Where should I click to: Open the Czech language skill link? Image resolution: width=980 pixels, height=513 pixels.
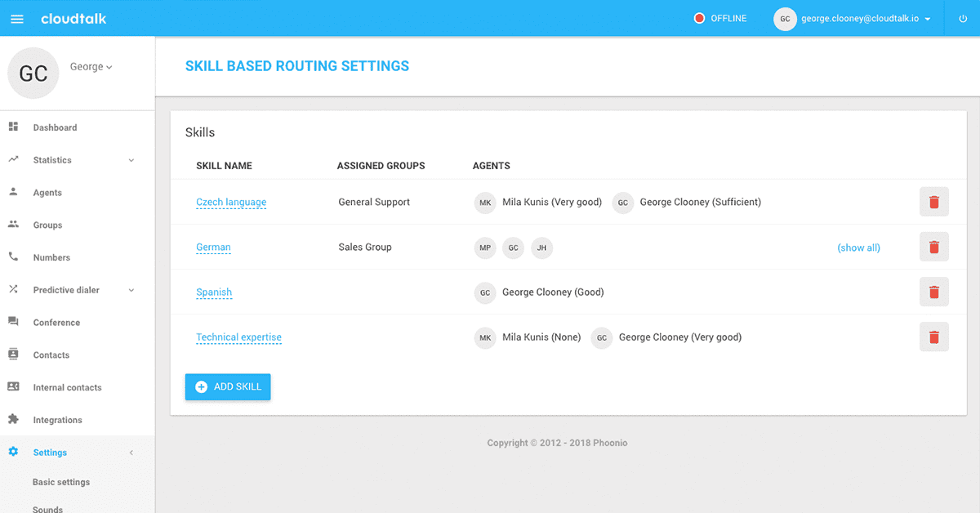231,202
